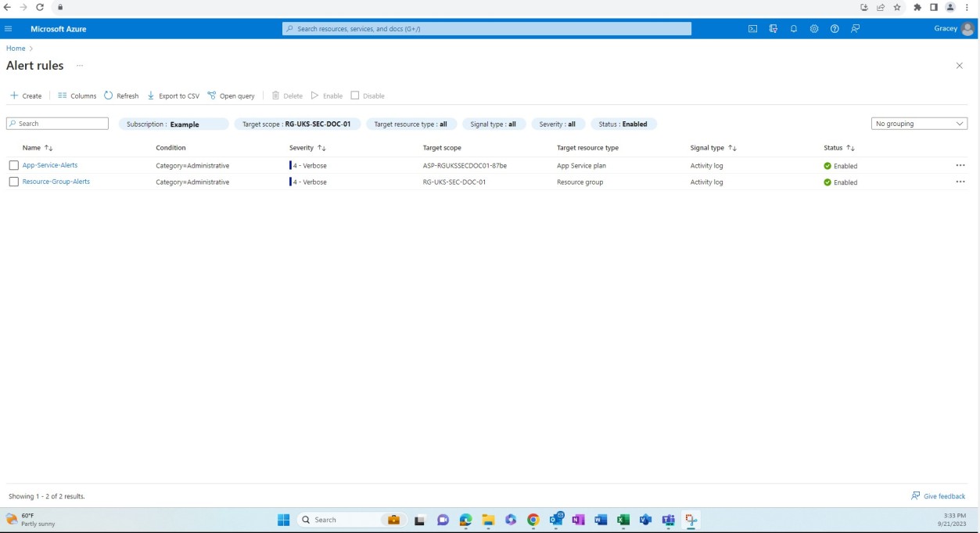Disable the selected alert rules

[368, 95]
